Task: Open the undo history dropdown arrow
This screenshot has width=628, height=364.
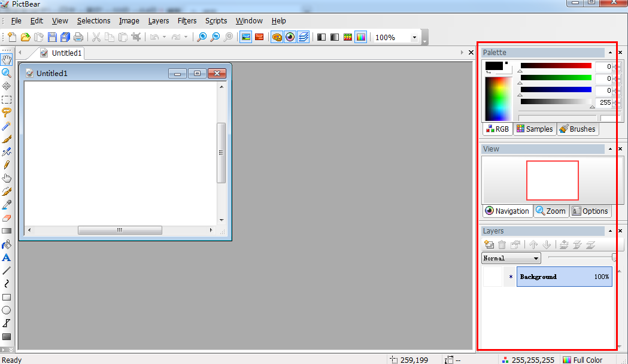Action: [164, 37]
